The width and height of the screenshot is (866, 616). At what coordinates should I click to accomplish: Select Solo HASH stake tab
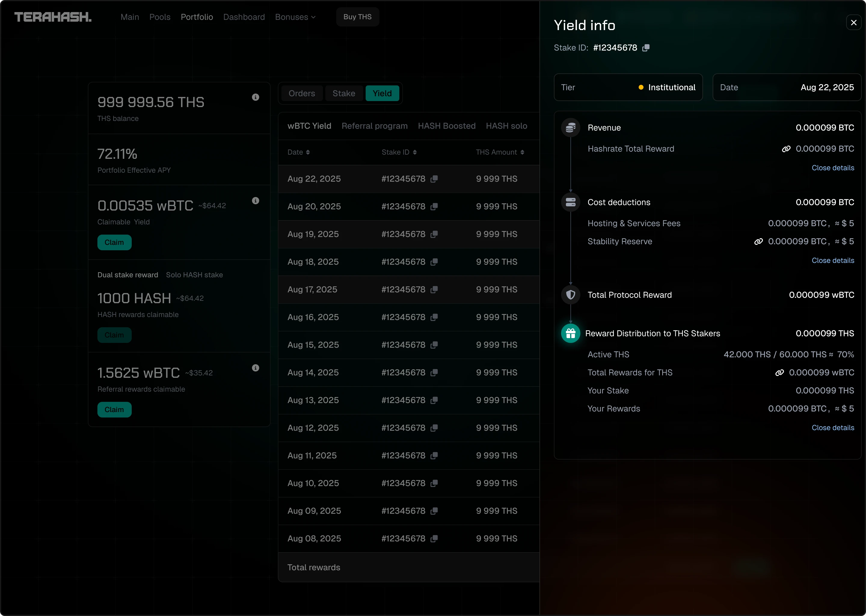click(195, 275)
